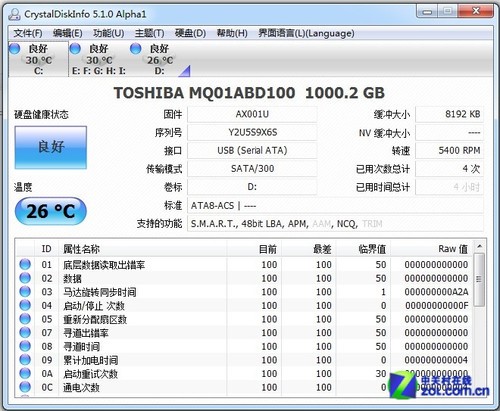
Task: Select the 马达旋转同步时间 attribute name
Action: (x=100, y=292)
